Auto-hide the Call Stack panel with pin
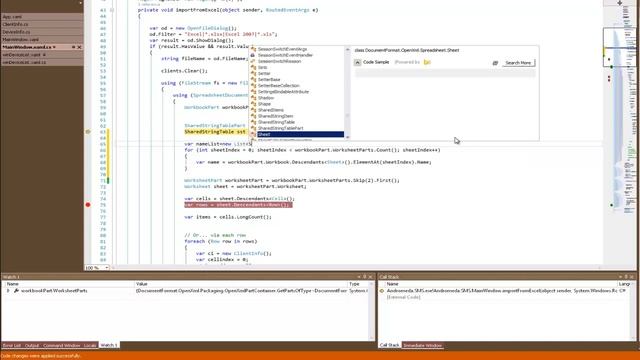Viewport: 640px width, 360px height. (x=626, y=277)
